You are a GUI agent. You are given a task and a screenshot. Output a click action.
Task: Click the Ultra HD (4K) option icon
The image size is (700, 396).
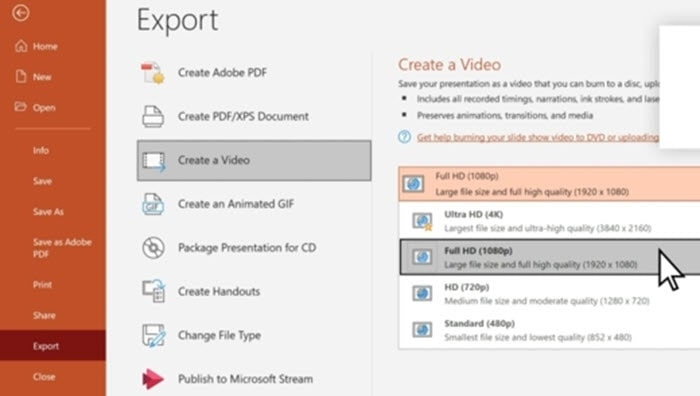(x=422, y=221)
